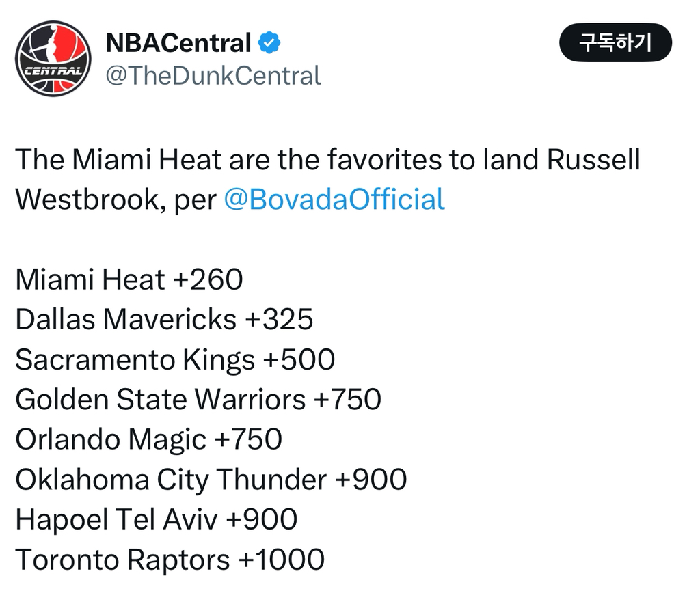Tap the 'Orlando Magic +750' line
This screenshot has height=604, width=700.
coord(148,439)
